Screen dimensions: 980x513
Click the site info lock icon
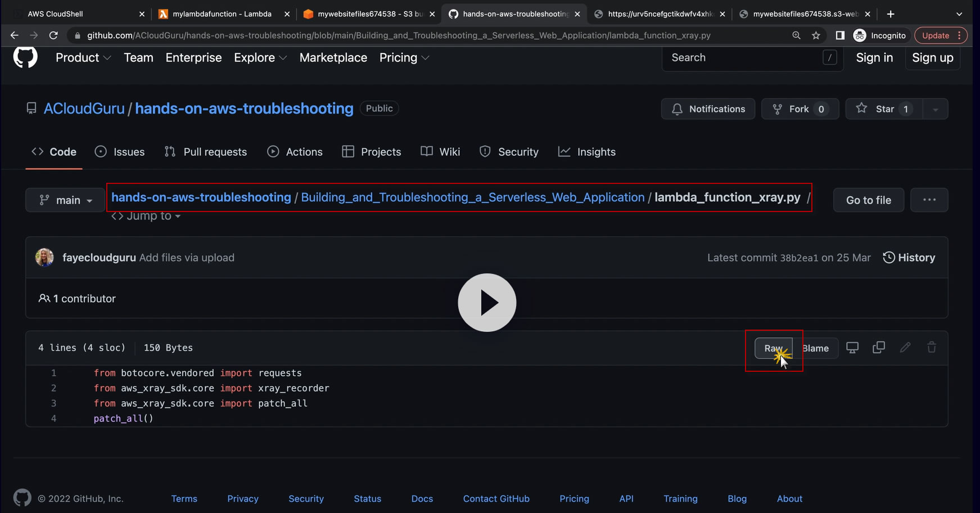pyautogui.click(x=78, y=35)
